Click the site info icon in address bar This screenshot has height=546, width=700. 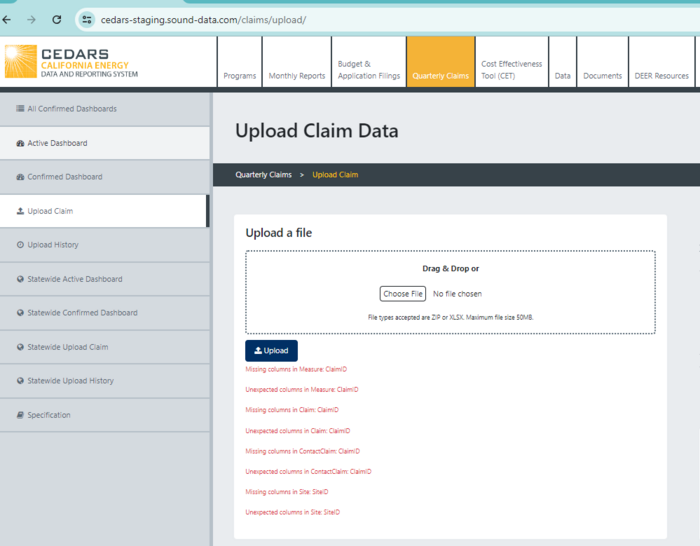point(87,20)
